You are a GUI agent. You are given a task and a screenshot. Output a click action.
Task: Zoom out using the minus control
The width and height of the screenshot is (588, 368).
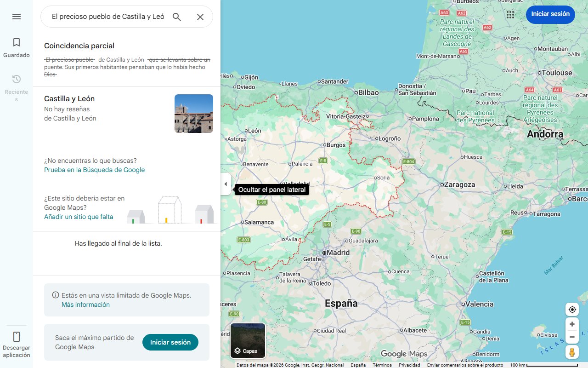[572, 337]
